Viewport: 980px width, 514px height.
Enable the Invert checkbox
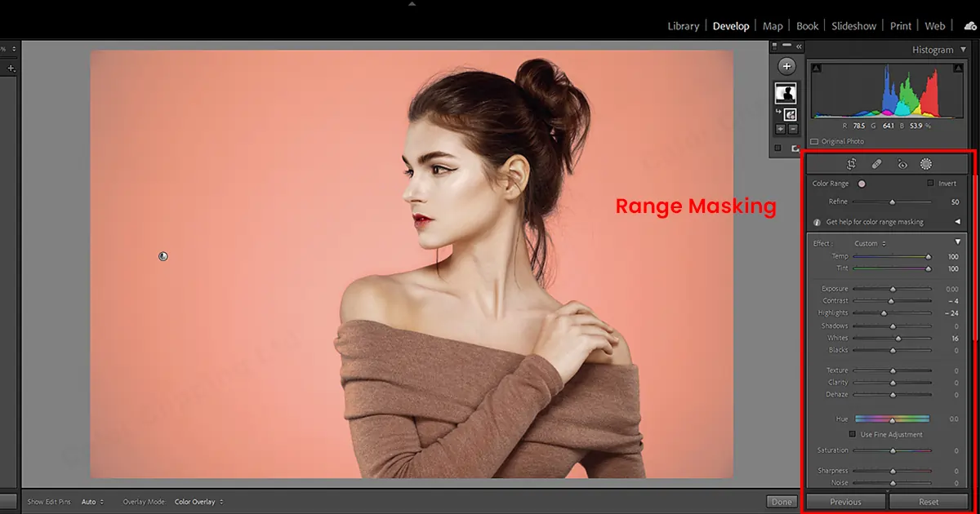930,183
